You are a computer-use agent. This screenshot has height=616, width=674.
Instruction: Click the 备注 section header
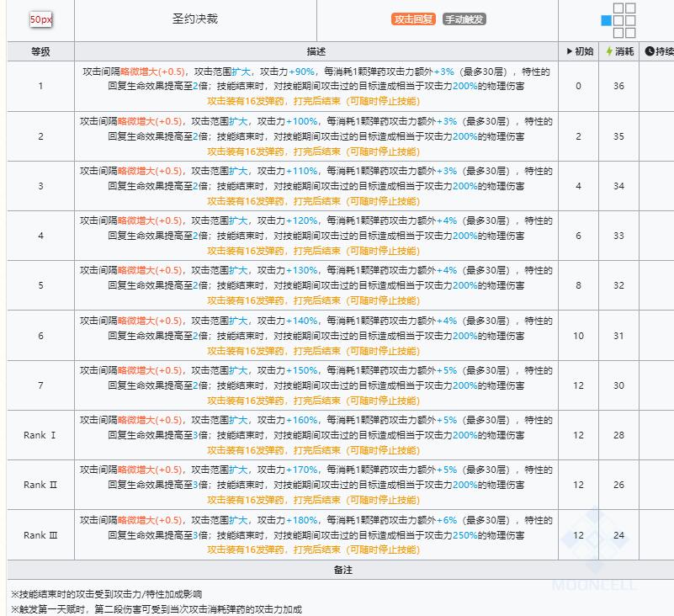click(342, 570)
